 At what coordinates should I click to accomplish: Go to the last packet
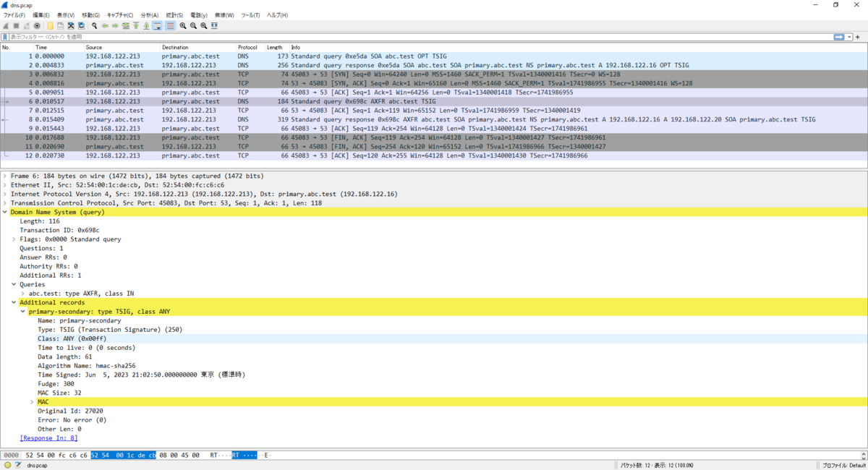click(147, 25)
